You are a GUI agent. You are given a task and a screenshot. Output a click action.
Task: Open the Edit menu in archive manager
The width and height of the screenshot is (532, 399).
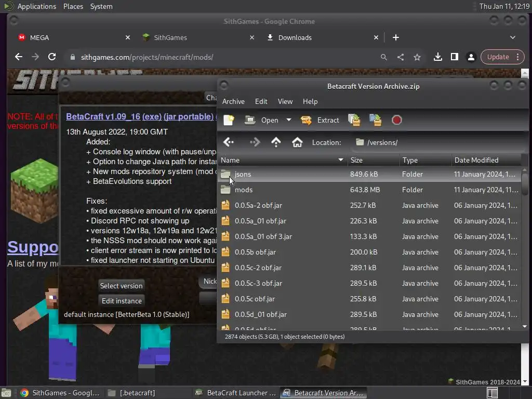tap(261, 101)
